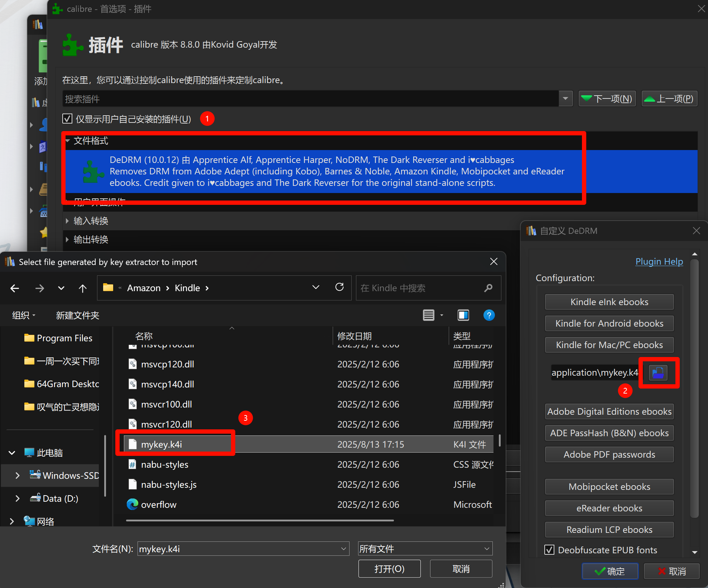Sort files by 名称 column
The width and height of the screenshot is (708, 588).
pyautogui.click(x=144, y=336)
